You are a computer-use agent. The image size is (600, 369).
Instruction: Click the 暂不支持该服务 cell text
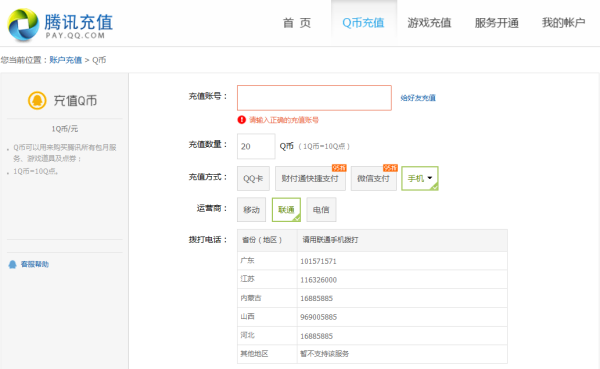pos(324,354)
